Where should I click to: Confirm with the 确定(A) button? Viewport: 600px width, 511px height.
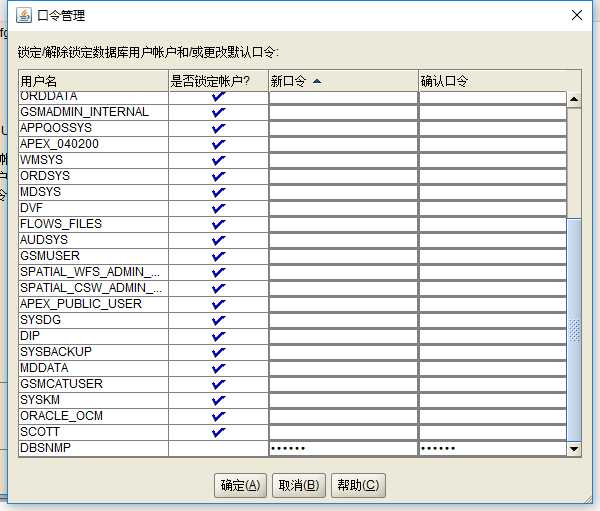coord(240,485)
